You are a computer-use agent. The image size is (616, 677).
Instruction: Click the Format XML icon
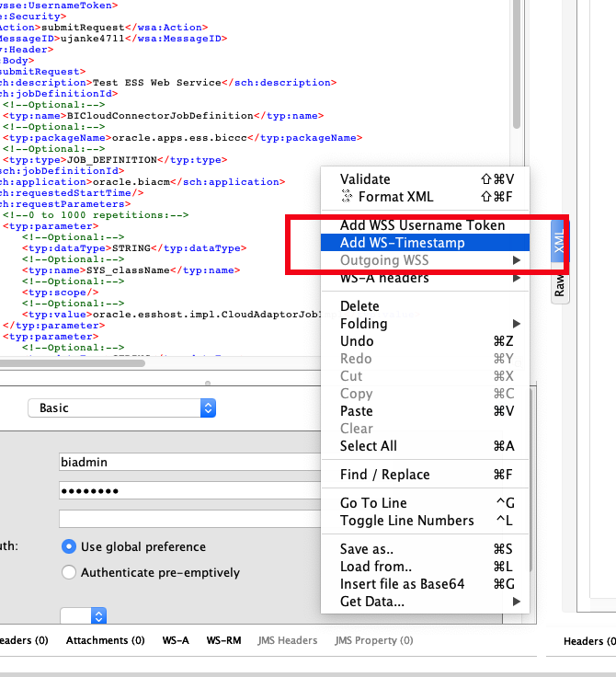point(347,196)
